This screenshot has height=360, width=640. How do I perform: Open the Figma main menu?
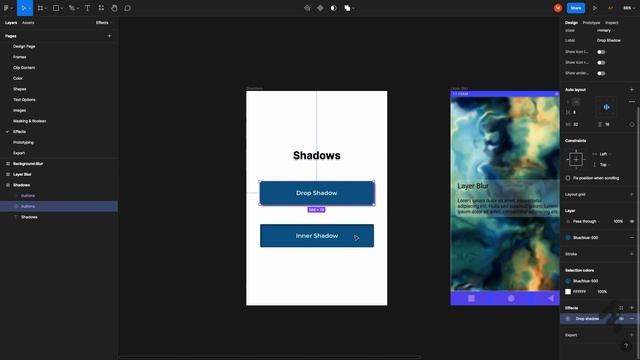tap(7, 8)
